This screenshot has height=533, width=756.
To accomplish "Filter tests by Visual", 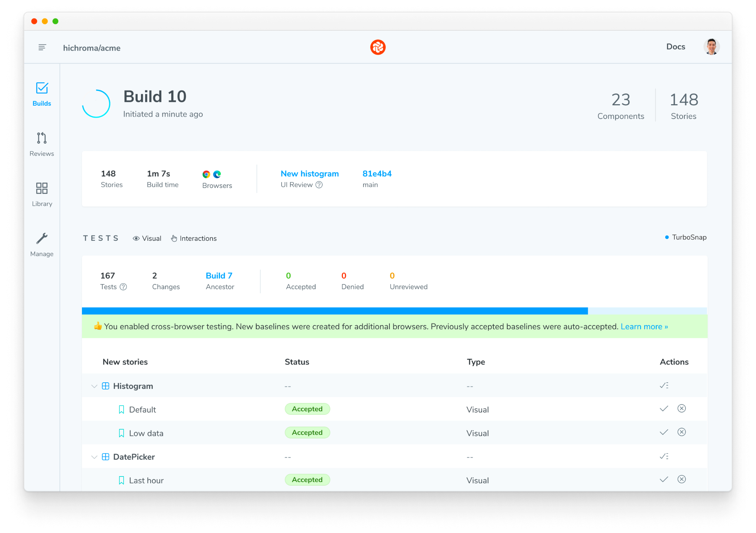I will point(147,238).
